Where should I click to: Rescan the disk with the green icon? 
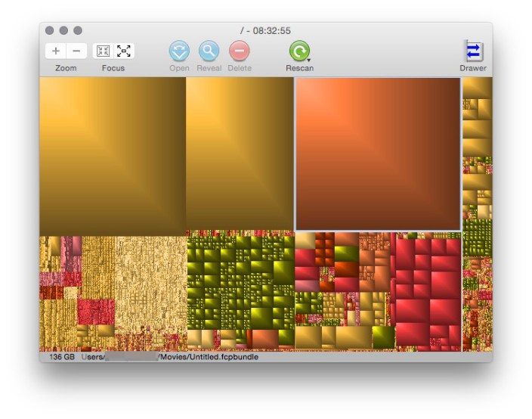298,51
